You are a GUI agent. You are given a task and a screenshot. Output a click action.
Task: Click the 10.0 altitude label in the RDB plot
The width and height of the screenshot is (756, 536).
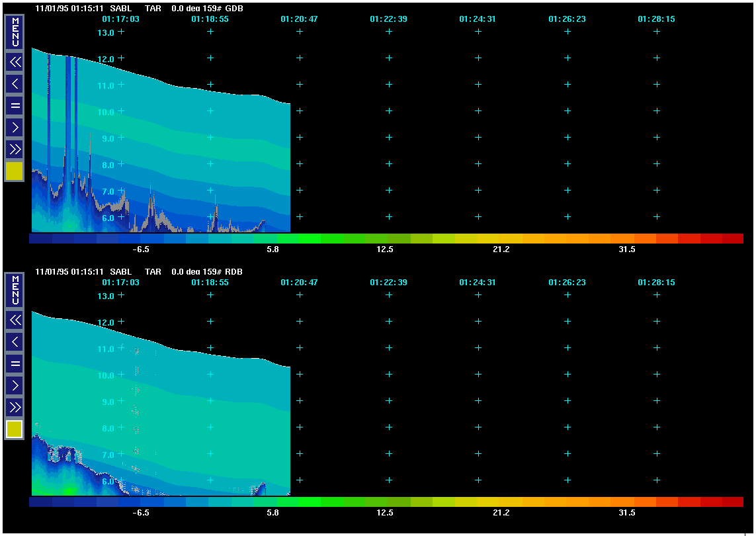click(x=106, y=375)
